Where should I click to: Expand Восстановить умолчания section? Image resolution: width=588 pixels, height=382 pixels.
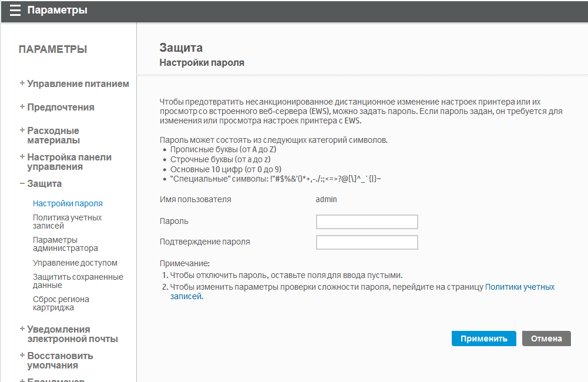tap(60, 360)
